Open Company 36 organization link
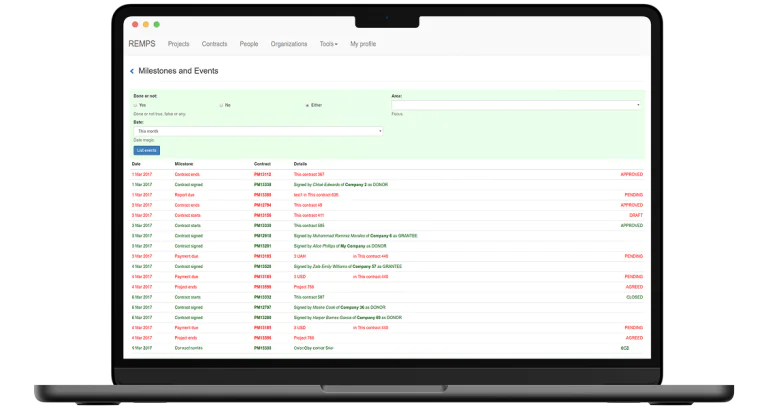Viewport: 768px width, 409px height. coord(352,308)
